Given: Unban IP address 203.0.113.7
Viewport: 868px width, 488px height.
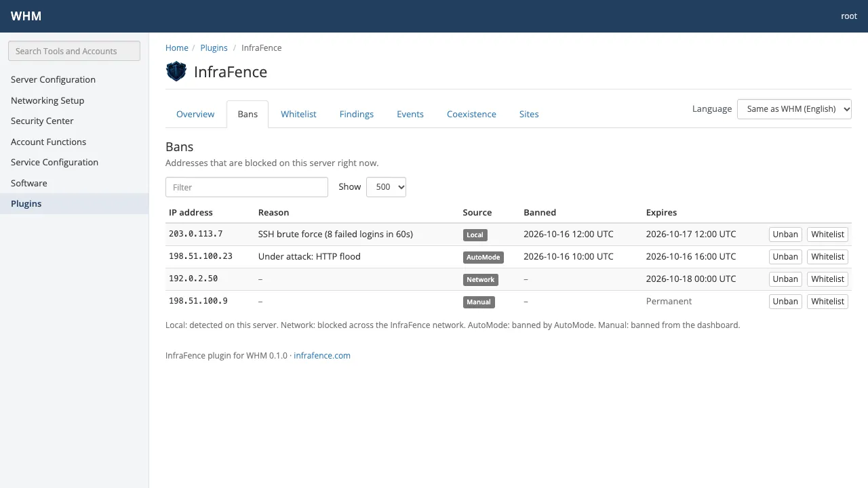Looking at the screenshot, I should [x=785, y=235].
